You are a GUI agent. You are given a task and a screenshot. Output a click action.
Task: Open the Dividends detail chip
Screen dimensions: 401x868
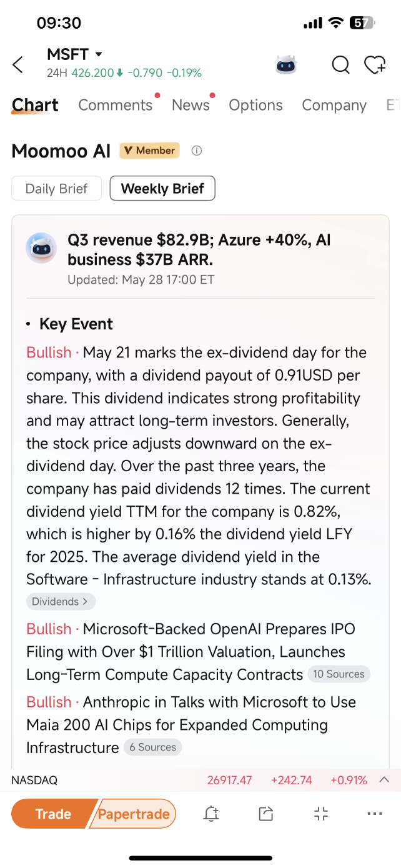61,602
